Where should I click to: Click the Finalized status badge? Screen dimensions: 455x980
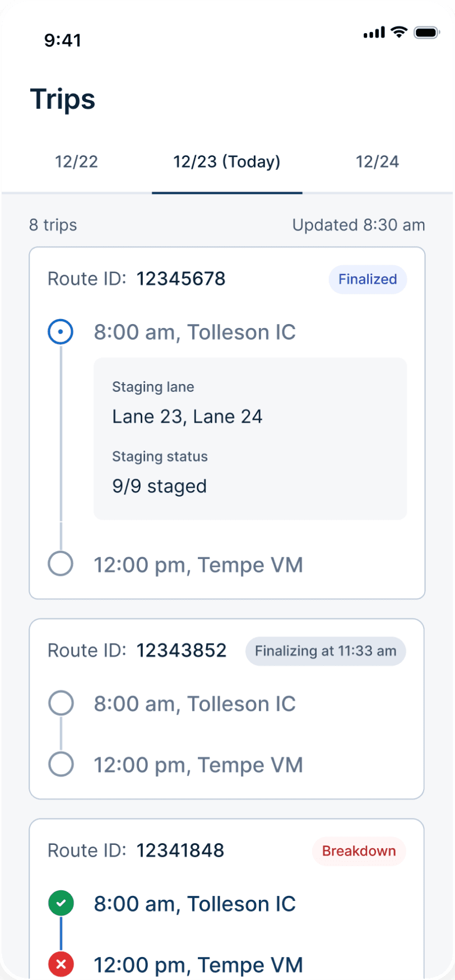(368, 279)
